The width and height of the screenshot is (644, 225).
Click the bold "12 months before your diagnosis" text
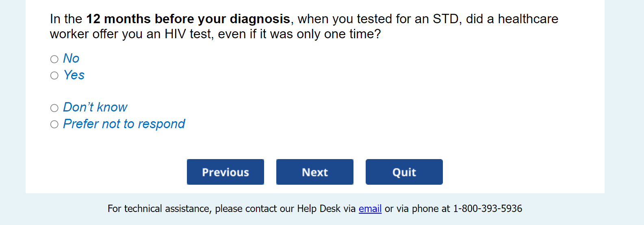[x=188, y=19]
